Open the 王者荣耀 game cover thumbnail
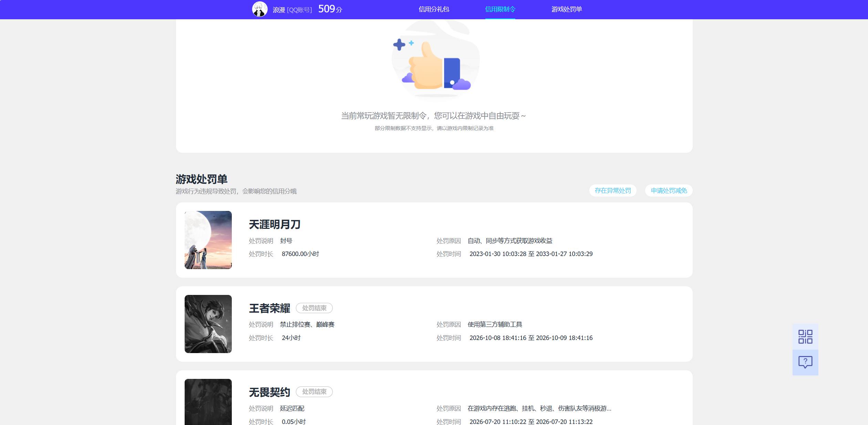This screenshot has width=868, height=425. tap(208, 324)
